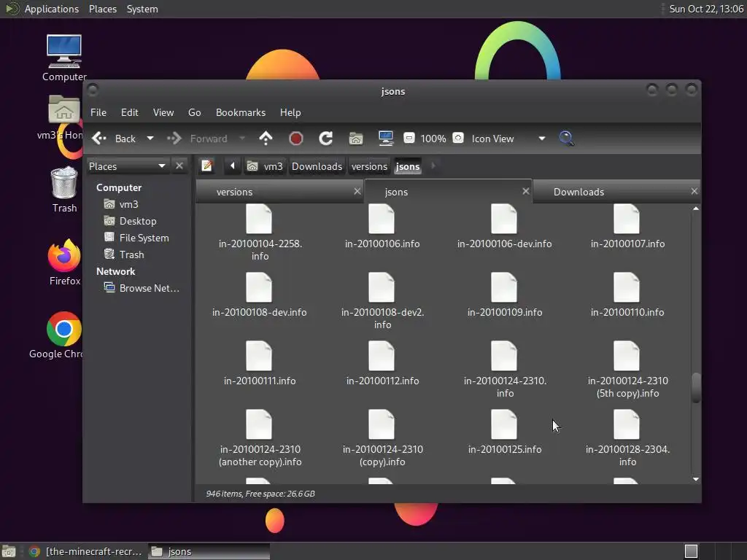Click the Back button
Image resolution: width=747 pixels, height=560 pixels.
pyautogui.click(x=115, y=139)
